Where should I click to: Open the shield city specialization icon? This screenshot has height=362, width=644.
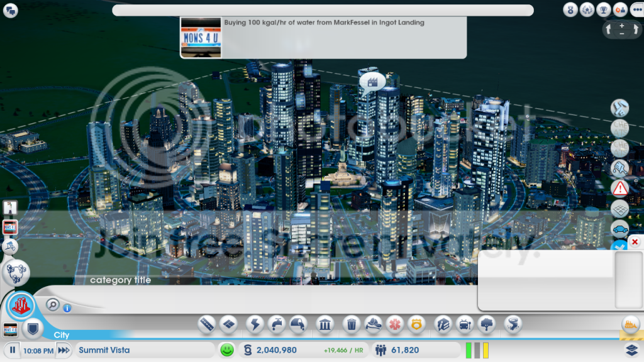point(33,328)
